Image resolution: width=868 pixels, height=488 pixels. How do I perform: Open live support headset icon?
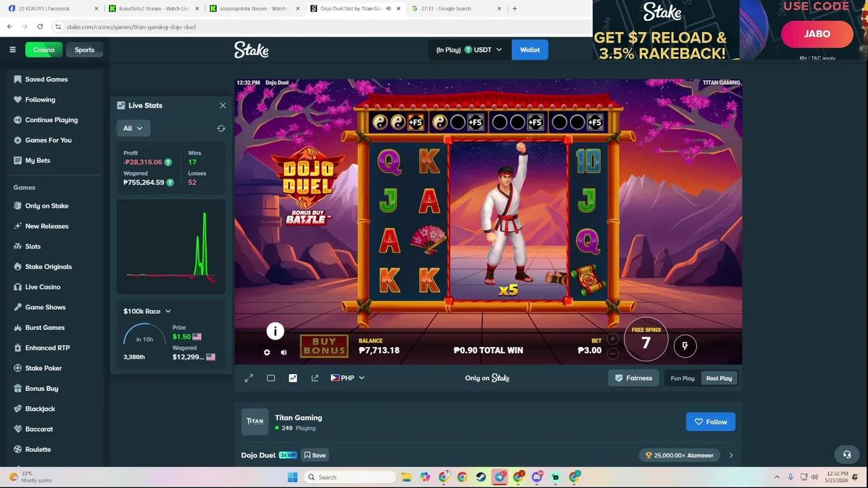click(846, 454)
